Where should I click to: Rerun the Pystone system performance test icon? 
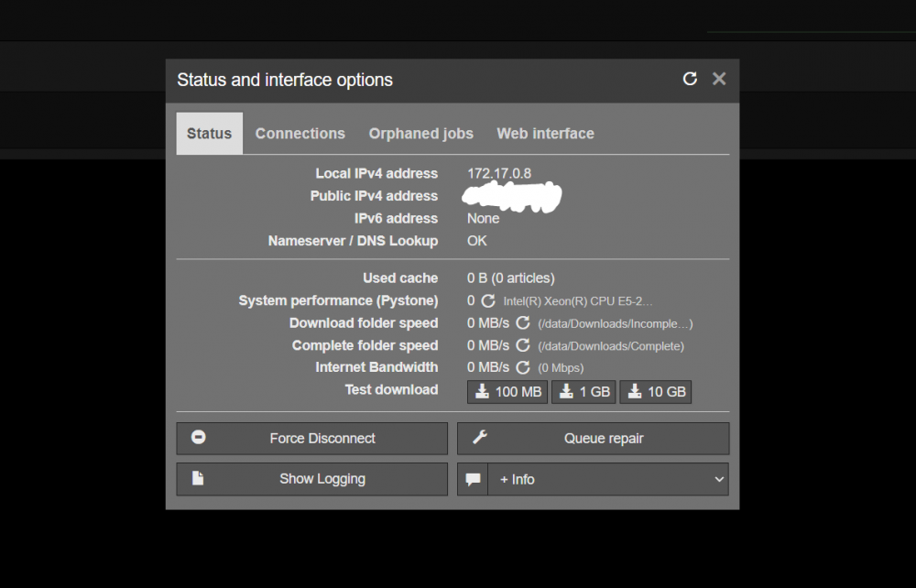tap(488, 301)
